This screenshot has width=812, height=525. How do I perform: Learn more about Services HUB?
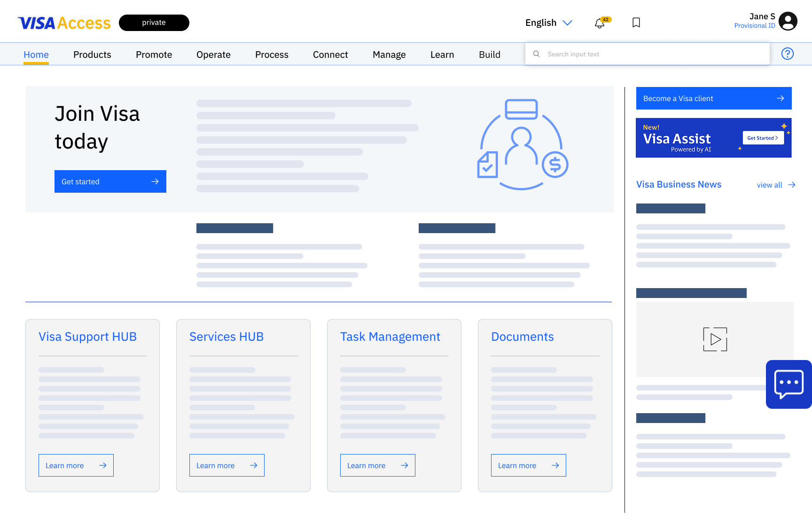click(x=227, y=465)
